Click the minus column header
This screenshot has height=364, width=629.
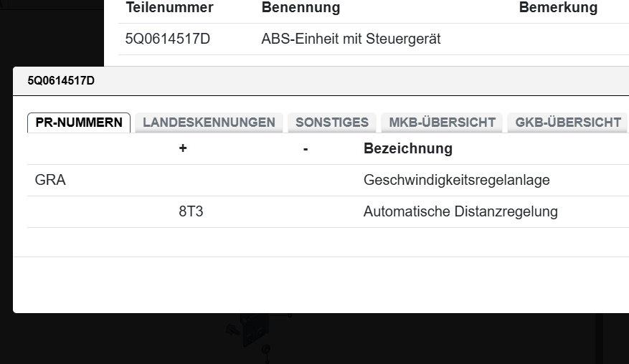306,149
